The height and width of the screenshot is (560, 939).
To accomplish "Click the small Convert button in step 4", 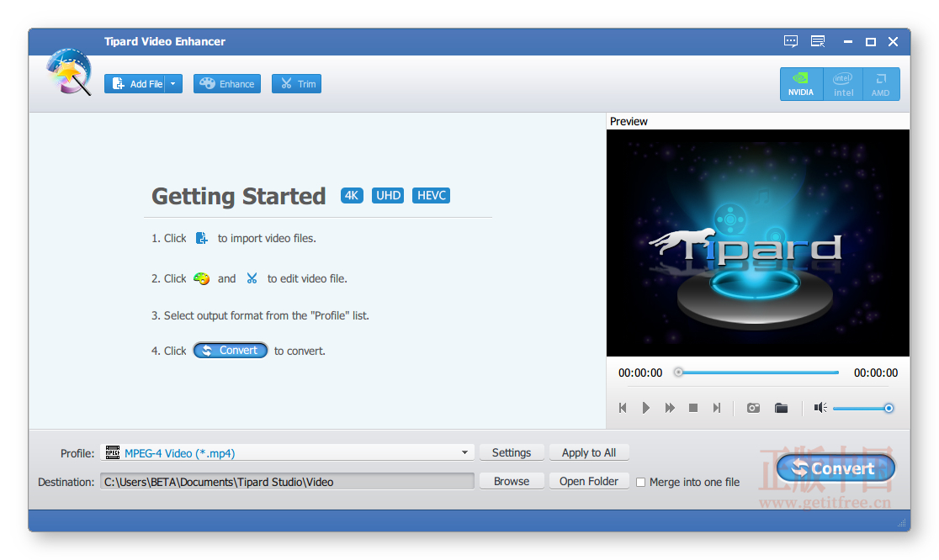I will (230, 351).
